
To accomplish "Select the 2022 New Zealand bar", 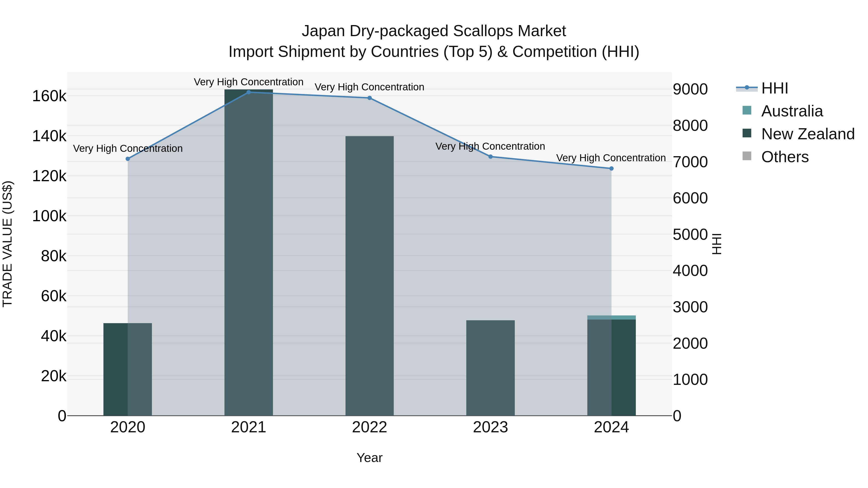I will [370, 276].
